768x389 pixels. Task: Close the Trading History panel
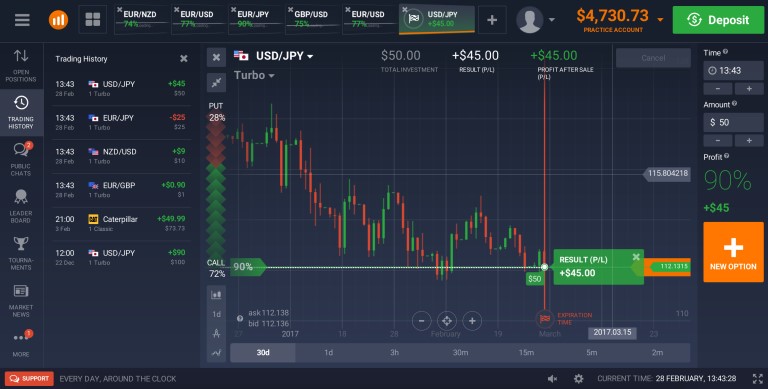(184, 59)
